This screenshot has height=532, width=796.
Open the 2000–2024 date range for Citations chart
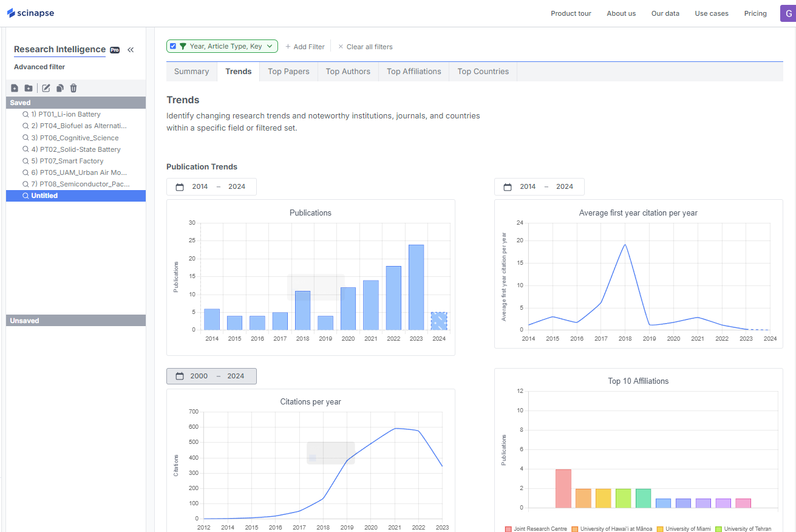(x=211, y=377)
